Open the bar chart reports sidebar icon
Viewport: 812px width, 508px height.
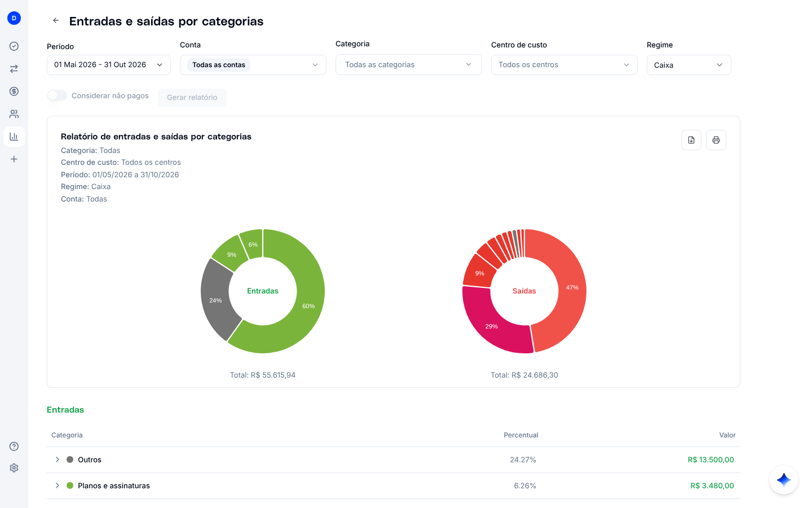click(x=14, y=137)
